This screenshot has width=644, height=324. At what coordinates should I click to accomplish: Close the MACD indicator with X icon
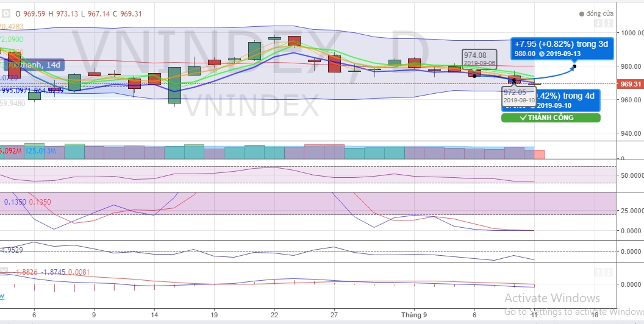[x=4, y=271]
